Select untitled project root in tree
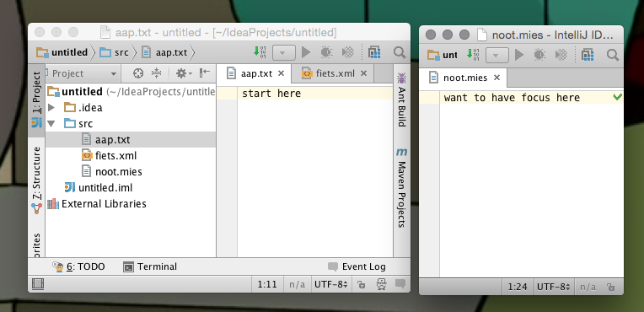Screen dimensions: 644x312 point(131,91)
